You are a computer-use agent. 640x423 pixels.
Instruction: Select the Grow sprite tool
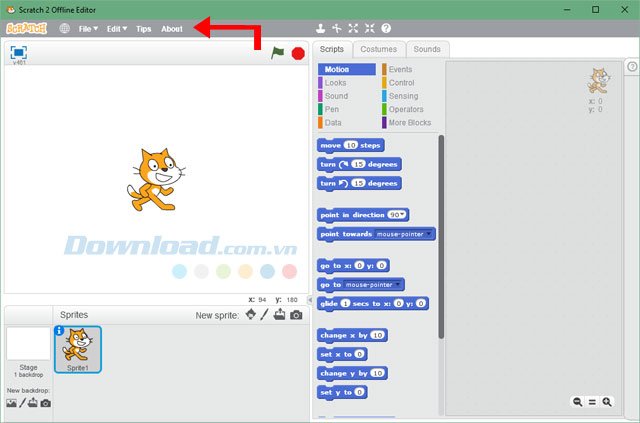[353, 28]
